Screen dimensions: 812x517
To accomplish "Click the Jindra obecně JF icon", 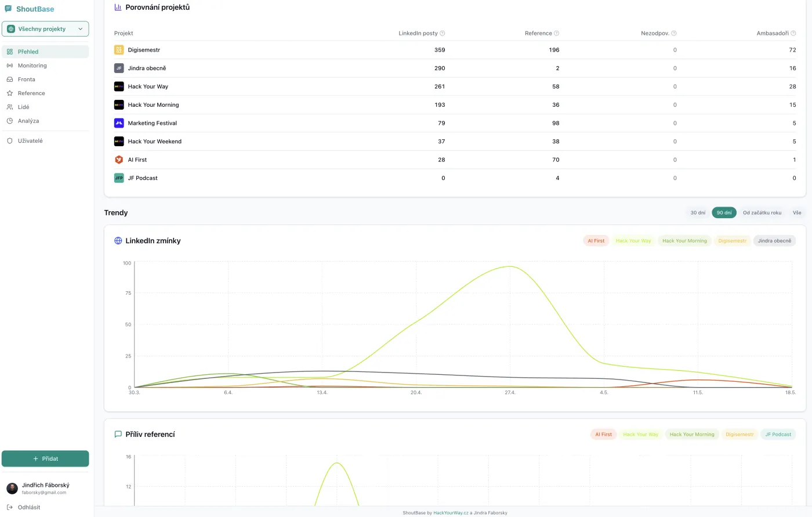I will (119, 68).
